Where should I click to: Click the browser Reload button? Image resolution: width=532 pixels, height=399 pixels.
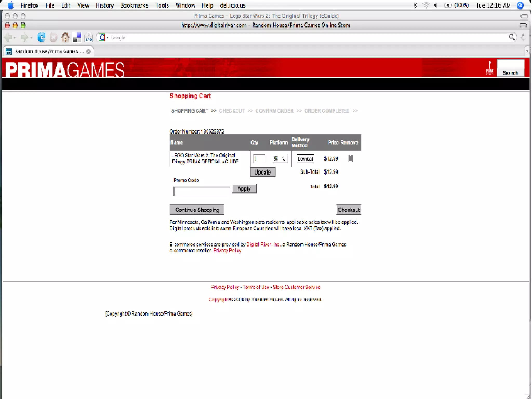(41, 38)
